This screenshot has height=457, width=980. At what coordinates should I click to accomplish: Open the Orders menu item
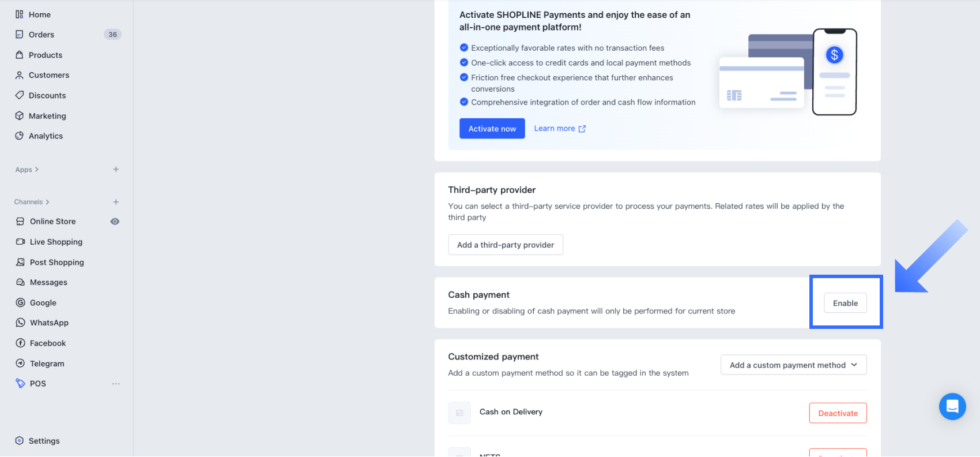pyautogui.click(x=42, y=35)
